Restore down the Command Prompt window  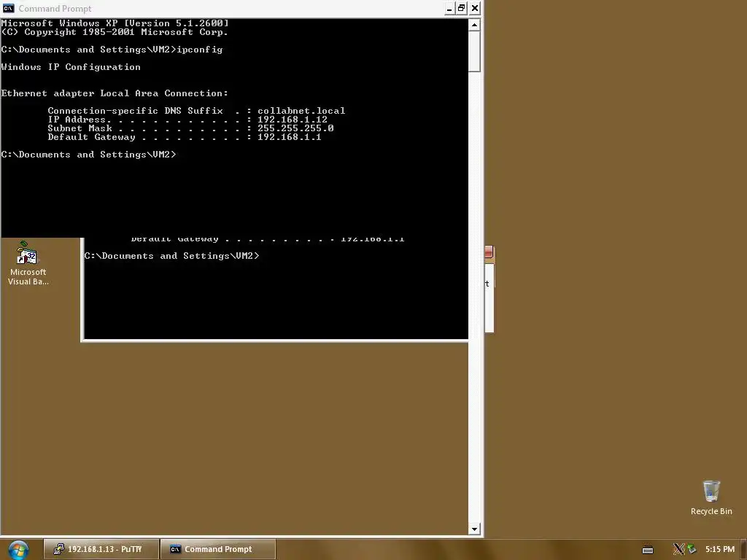(x=461, y=8)
